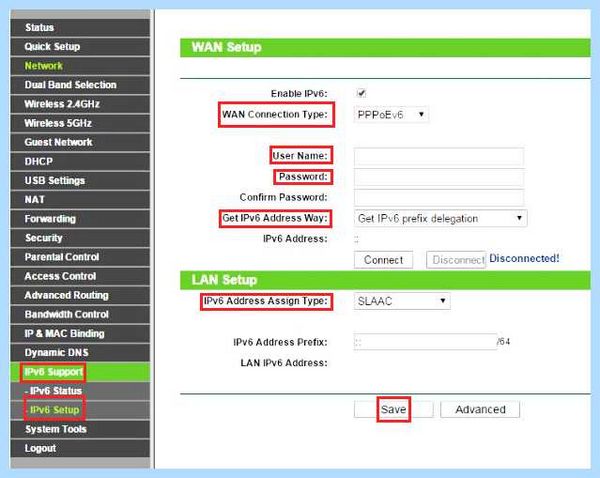
Task: Click the WAN Setup heading
Action: click(x=227, y=47)
